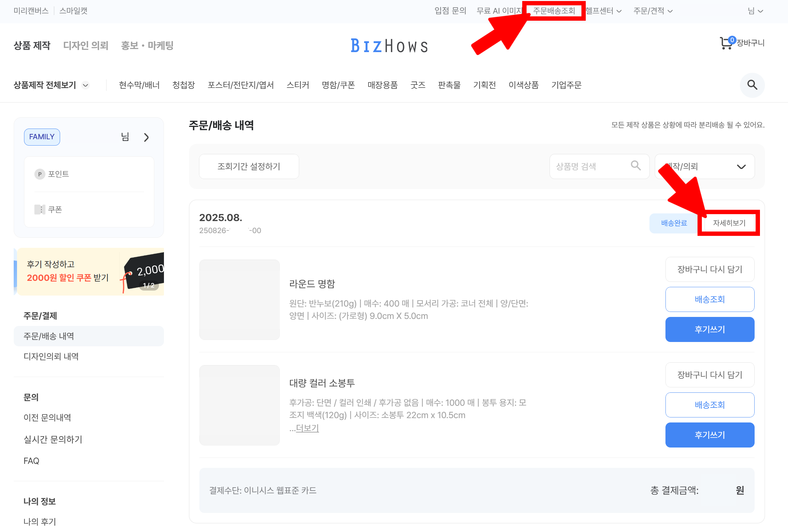Open the 주문/견적 top dropdown

point(653,11)
